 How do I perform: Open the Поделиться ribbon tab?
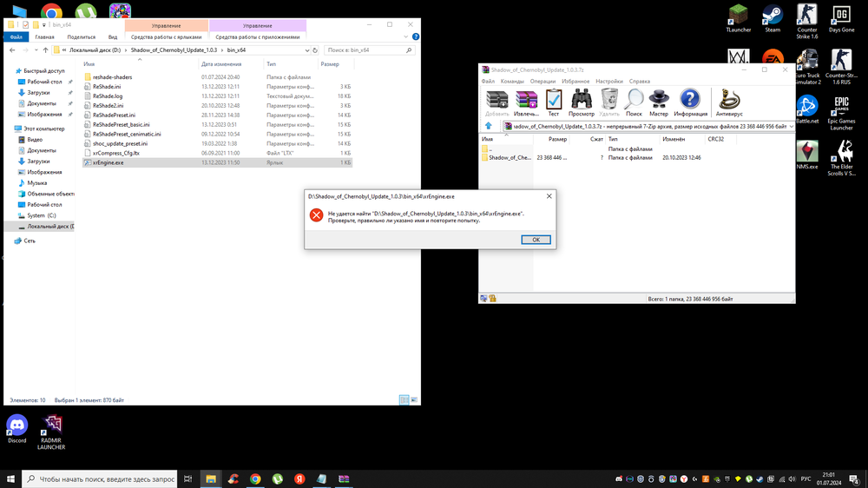[82, 37]
